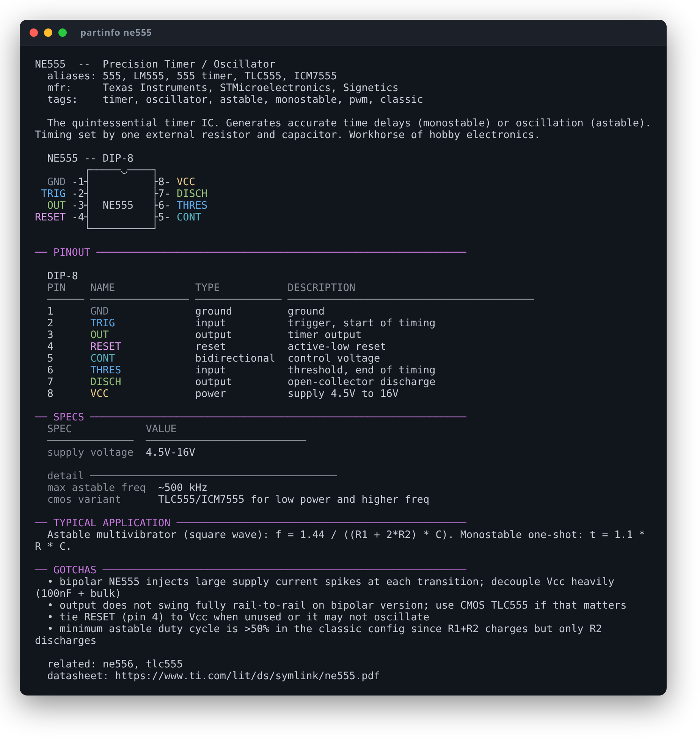Click 'supply 4.5V to 16V' description
Screen dimensions: 700x738
tap(343, 393)
